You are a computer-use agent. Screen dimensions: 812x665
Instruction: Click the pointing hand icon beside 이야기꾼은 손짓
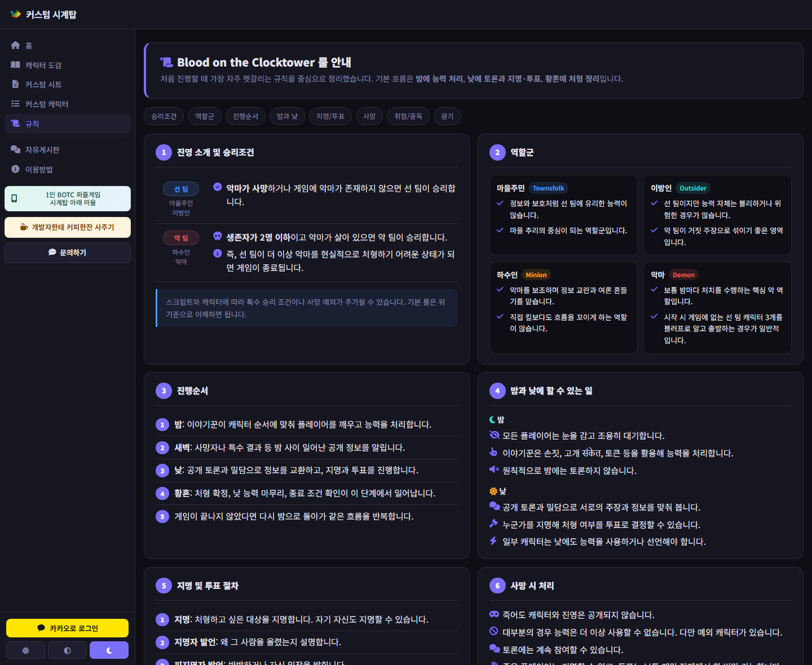coord(493,452)
